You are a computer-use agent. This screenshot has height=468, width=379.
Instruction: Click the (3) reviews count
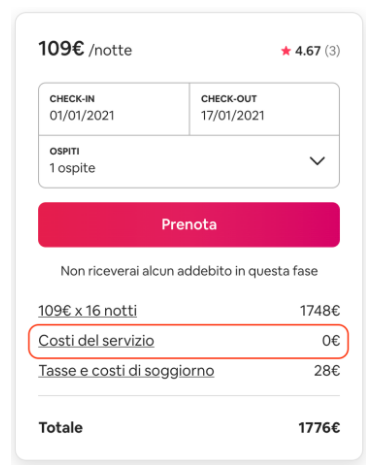[332, 51]
